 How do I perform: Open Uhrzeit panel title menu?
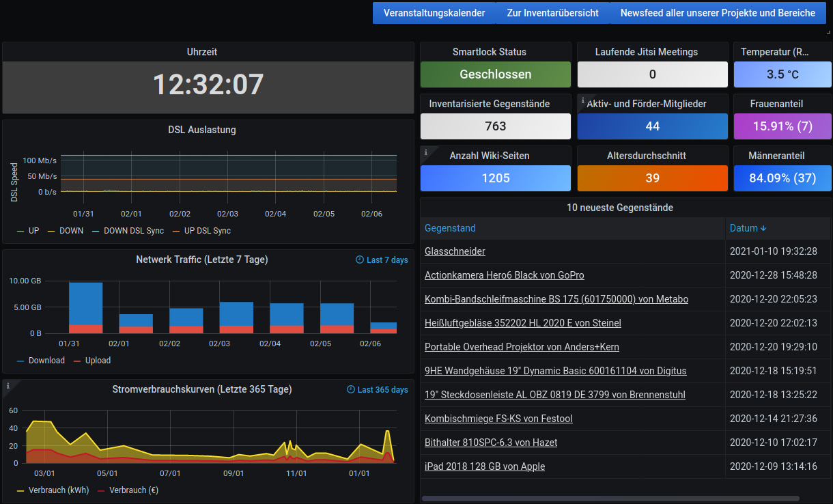click(x=202, y=52)
